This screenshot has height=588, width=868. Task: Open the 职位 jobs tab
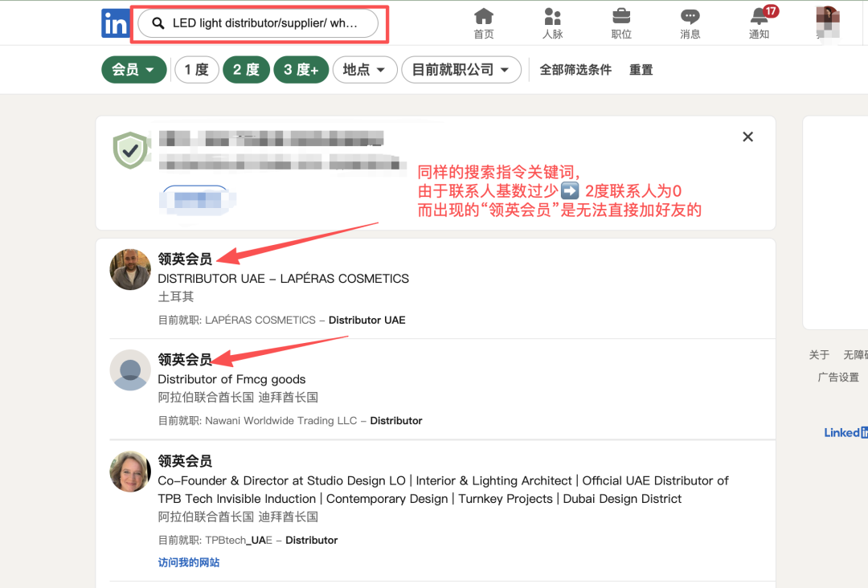click(621, 23)
